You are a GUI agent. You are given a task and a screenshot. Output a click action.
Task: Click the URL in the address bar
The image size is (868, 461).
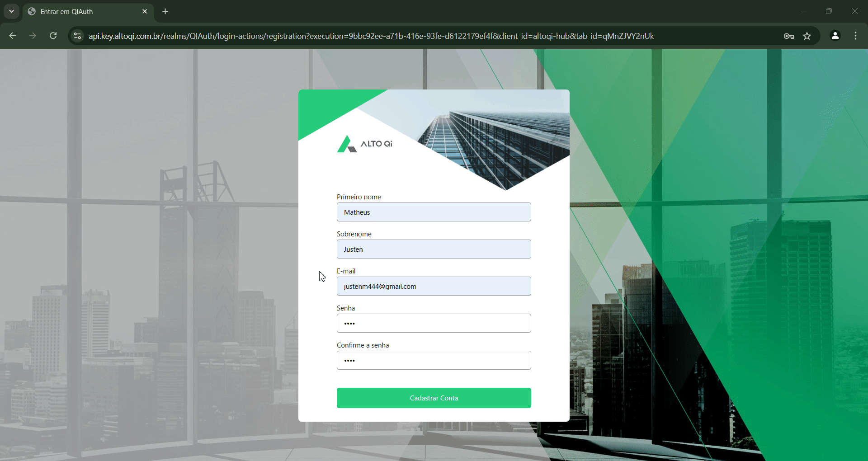371,36
